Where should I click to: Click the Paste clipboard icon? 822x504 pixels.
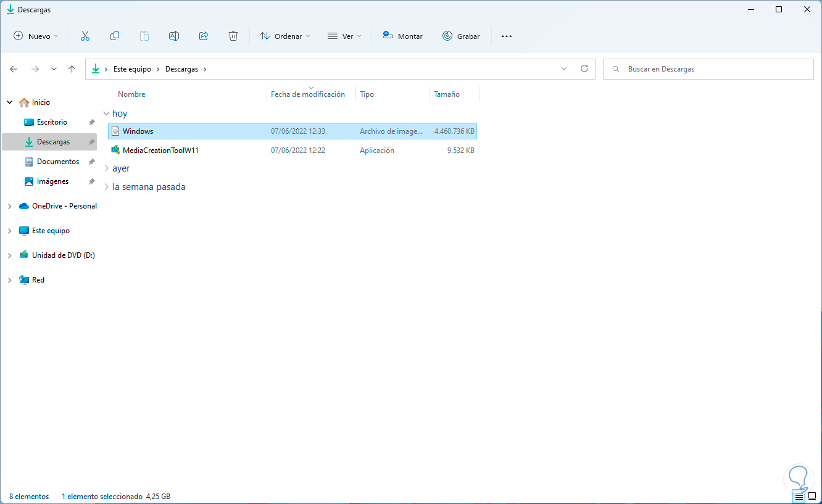[144, 36]
